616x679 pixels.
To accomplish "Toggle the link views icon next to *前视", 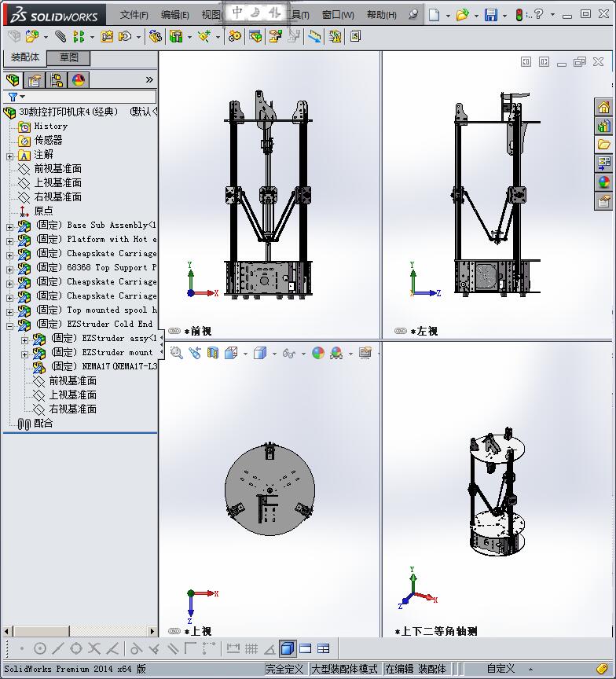I will pyautogui.click(x=174, y=332).
